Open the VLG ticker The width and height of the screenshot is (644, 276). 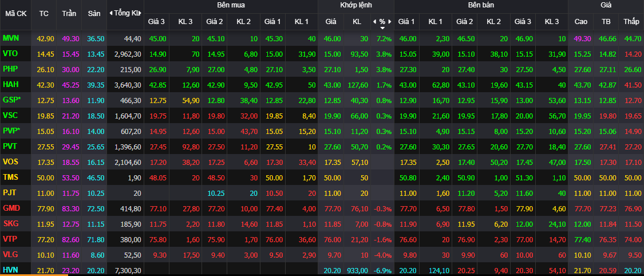tap(10, 255)
